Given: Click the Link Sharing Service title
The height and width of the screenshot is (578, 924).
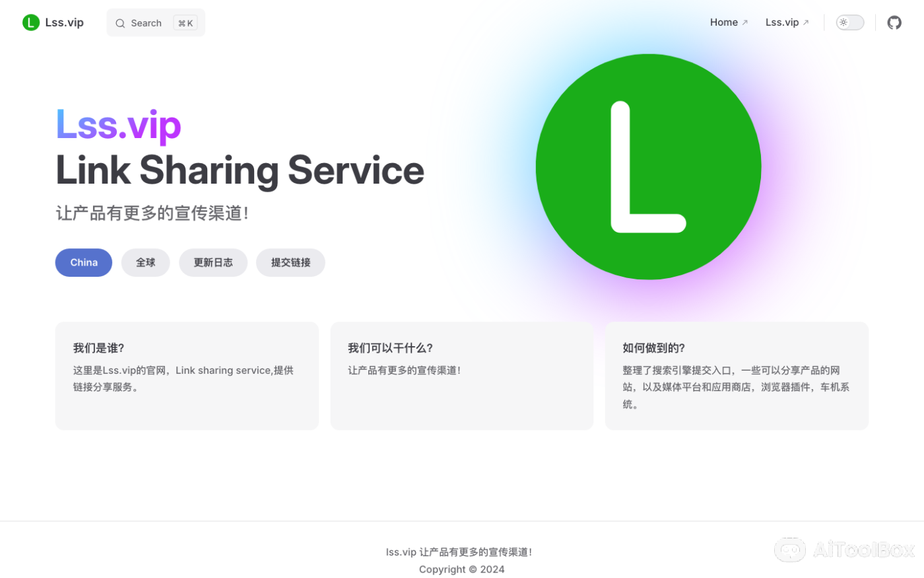Looking at the screenshot, I should pyautogui.click(x=240, y=170).
